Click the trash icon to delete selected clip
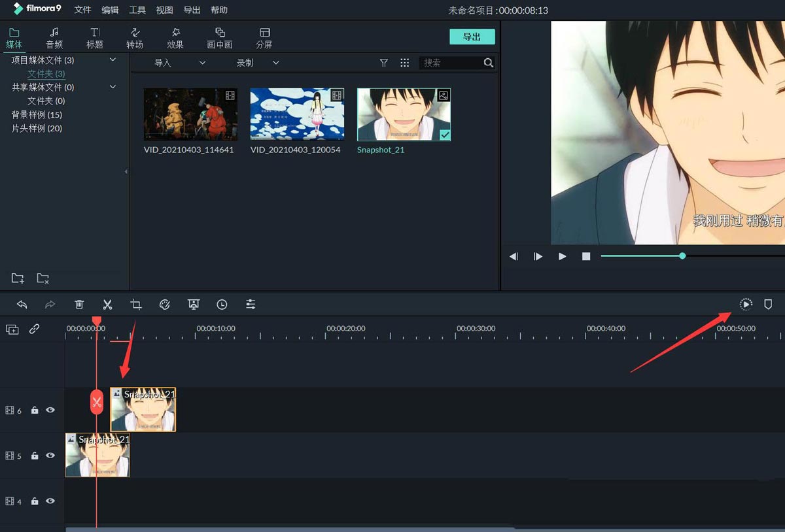785x532 pixels. [x=79, y=304]
